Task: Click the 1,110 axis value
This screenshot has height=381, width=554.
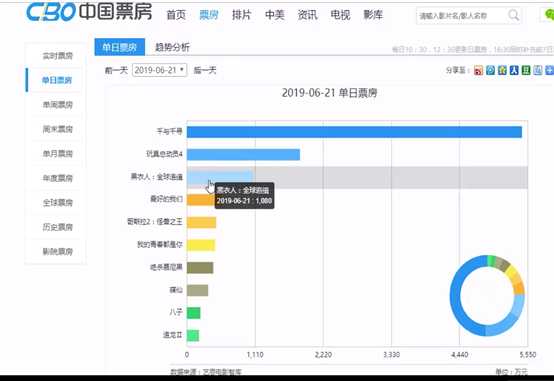Action: [x=255, y=354]
